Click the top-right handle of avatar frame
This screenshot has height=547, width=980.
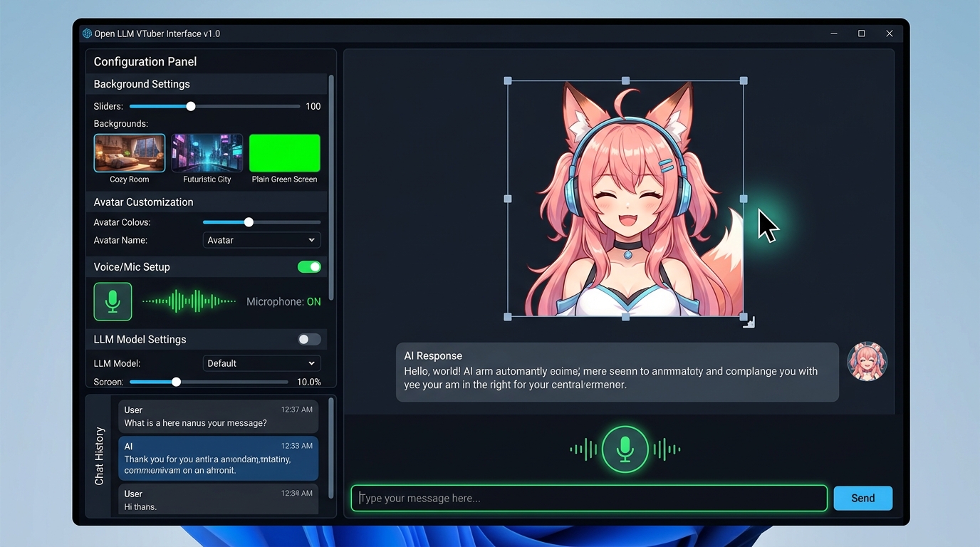744,81
